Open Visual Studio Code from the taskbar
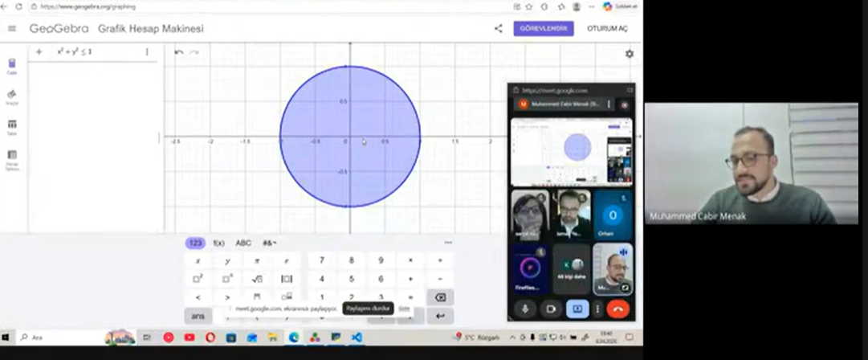This screenshot has width=868, height=360. coord(357,337)
